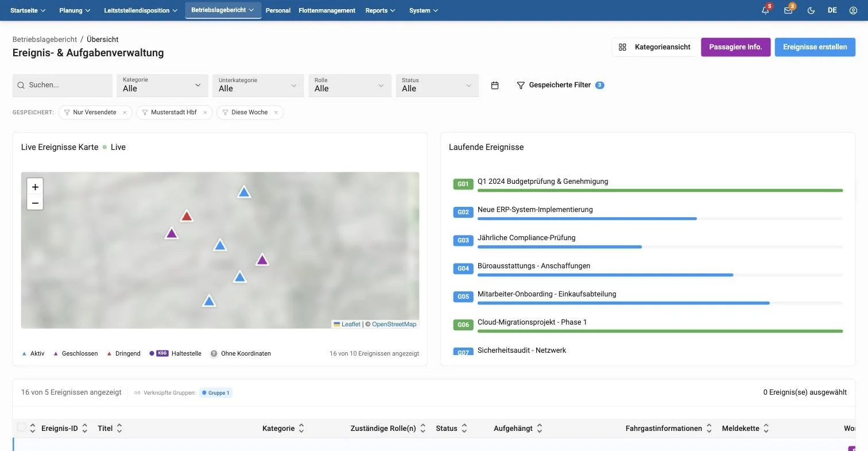Zoom in on the map
This screenshot has height=451, width=868.
point(35,187)
